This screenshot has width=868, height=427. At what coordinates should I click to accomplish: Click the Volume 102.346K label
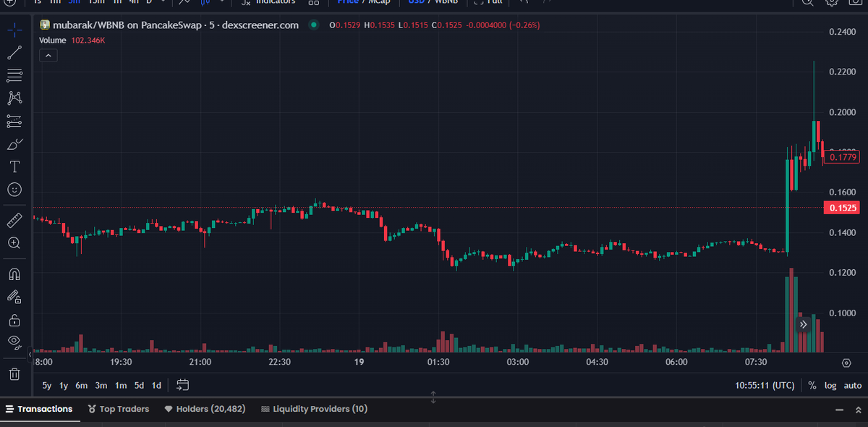(72, 41)
